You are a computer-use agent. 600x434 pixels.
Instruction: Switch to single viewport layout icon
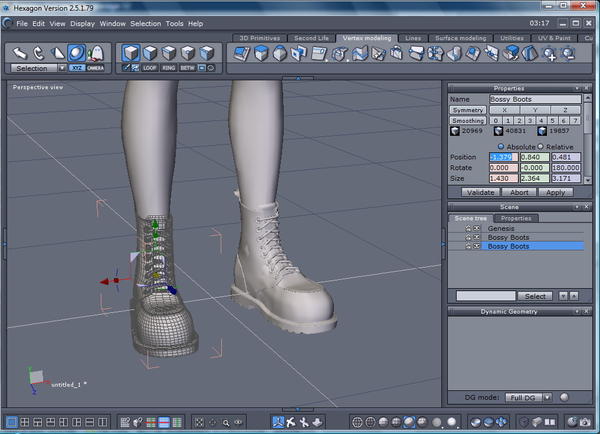(x=12, y=422)
